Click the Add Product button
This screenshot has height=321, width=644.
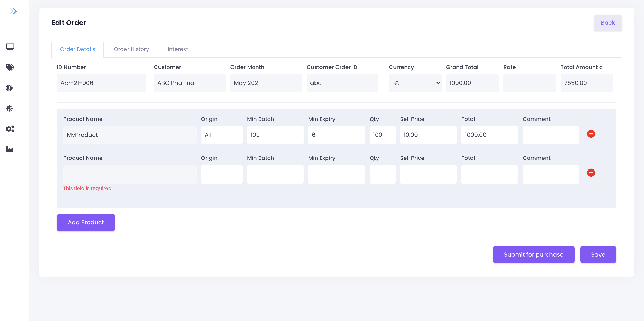[86, 222]
